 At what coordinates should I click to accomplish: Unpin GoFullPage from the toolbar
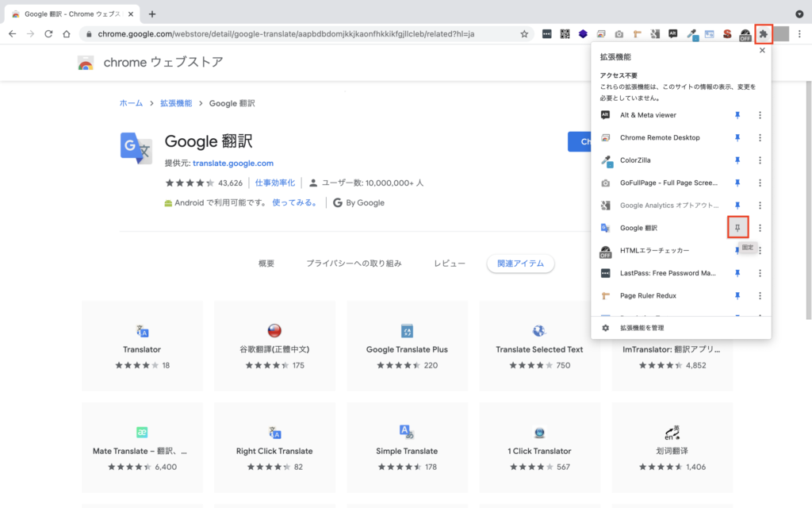[x=737, y=183]
